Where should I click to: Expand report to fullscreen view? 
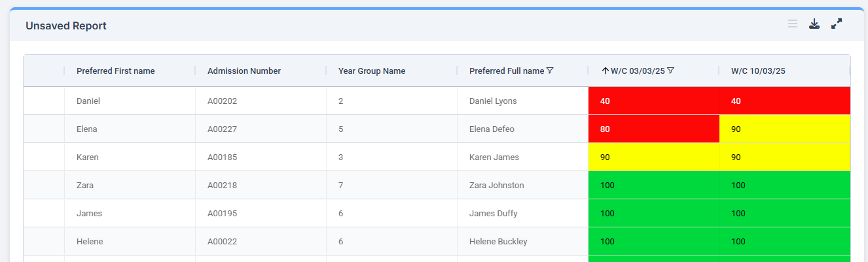[x=836, y=24]
